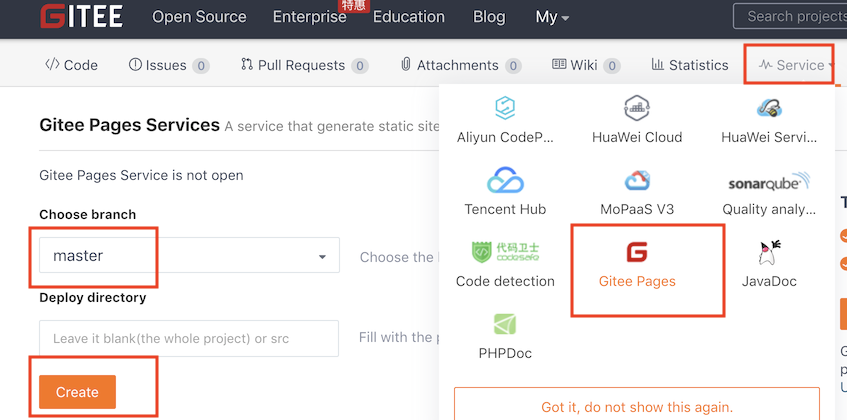Open the Wiki tab

[585, 65]
